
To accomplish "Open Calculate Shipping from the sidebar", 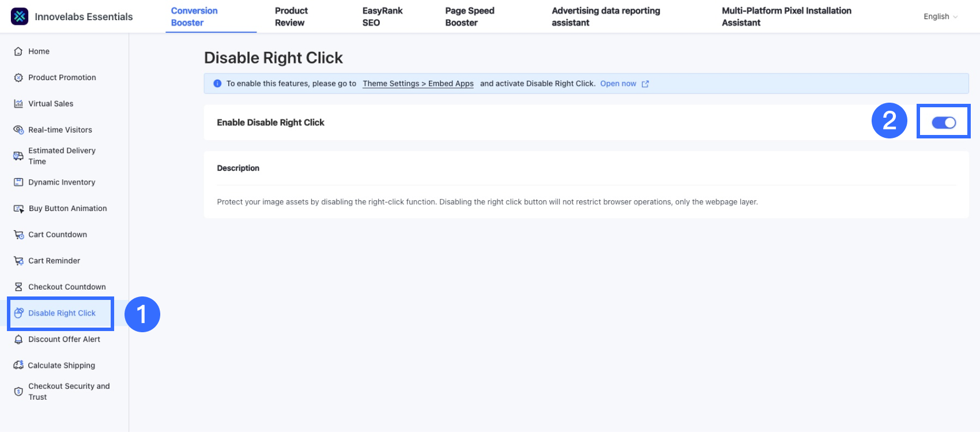I will 61,365.
